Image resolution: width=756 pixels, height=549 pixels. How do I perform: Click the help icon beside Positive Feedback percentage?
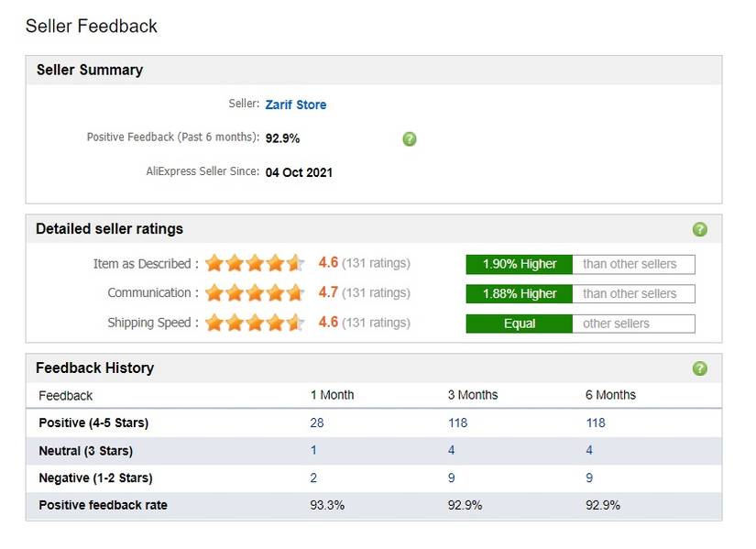[410, 138]
